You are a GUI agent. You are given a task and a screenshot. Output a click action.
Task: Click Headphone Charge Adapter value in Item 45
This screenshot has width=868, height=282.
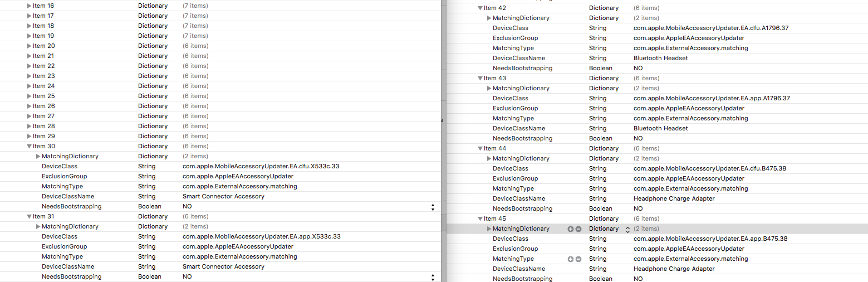[674, 269]
